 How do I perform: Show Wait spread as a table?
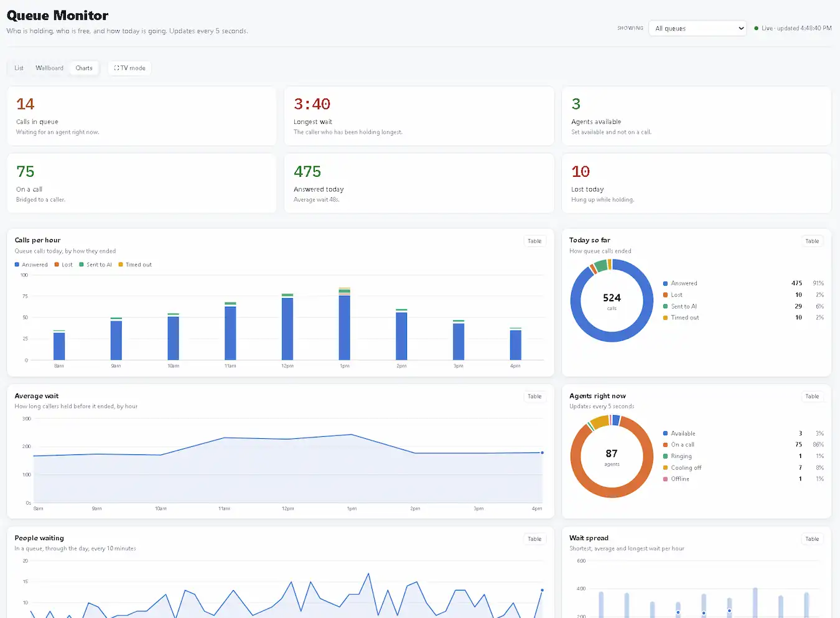[x=812, y=539]
